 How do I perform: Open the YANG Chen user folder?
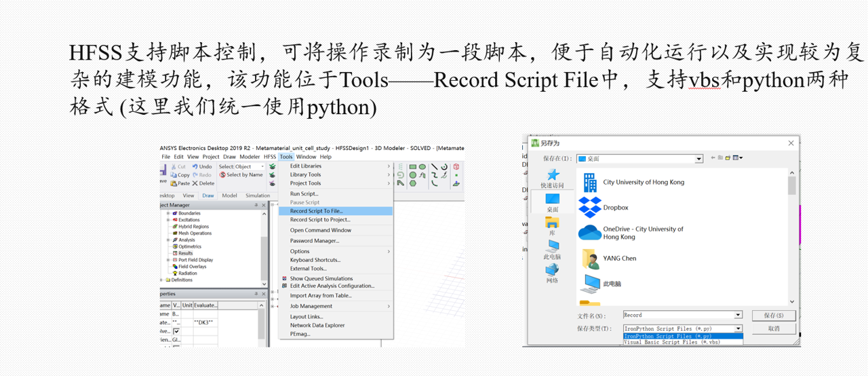pos(608,259)
